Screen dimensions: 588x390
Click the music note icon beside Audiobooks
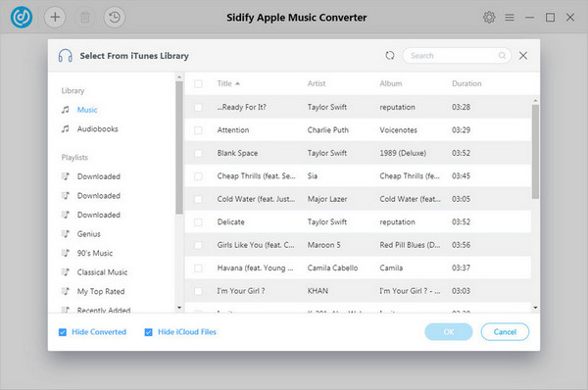pos(66,129)
